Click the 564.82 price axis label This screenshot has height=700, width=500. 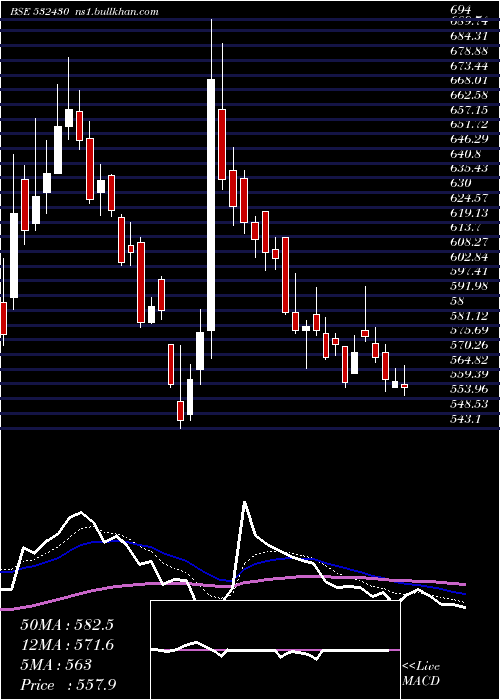coord(469,360)
